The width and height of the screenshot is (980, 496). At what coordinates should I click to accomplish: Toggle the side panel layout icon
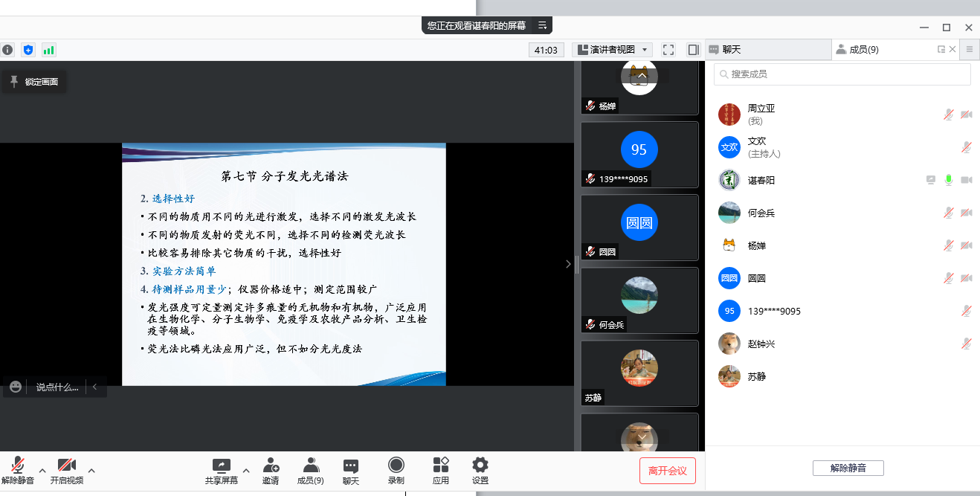coord(693,50)
